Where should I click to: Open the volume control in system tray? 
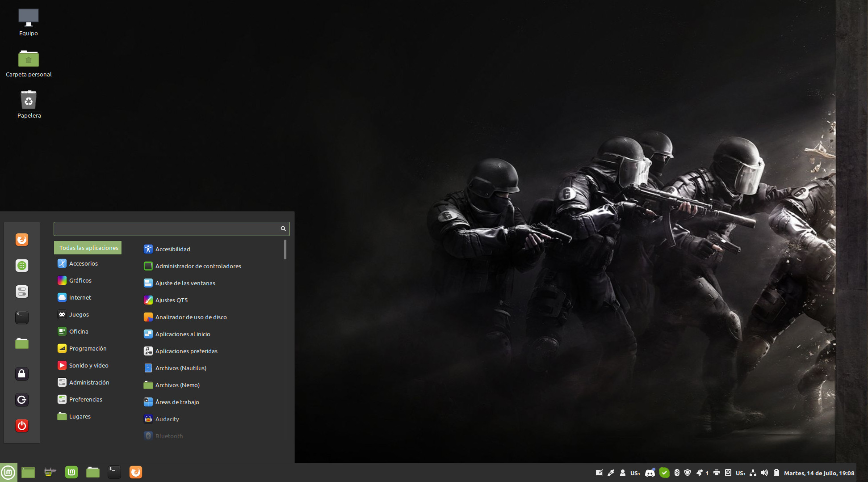pos(764,473)
